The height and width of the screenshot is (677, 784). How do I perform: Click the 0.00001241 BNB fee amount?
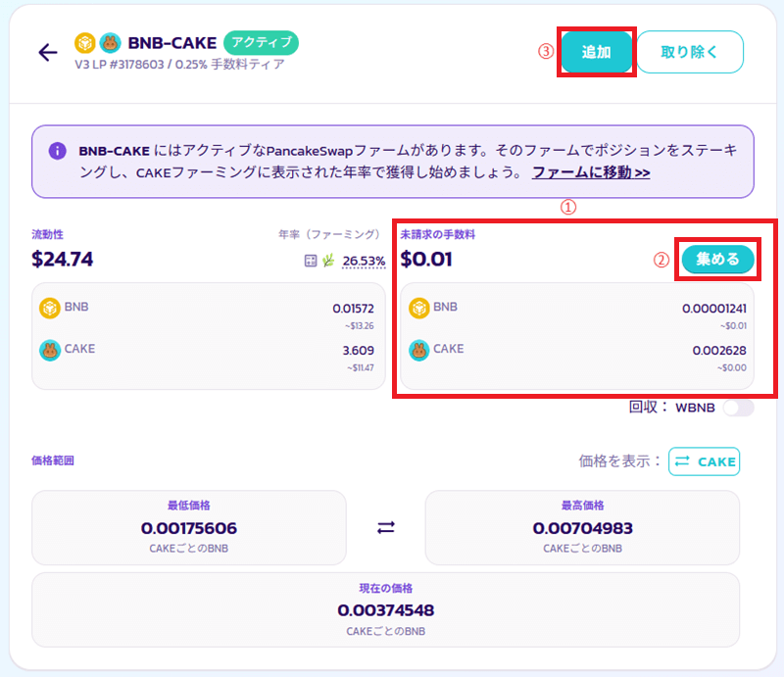[714, 309]
